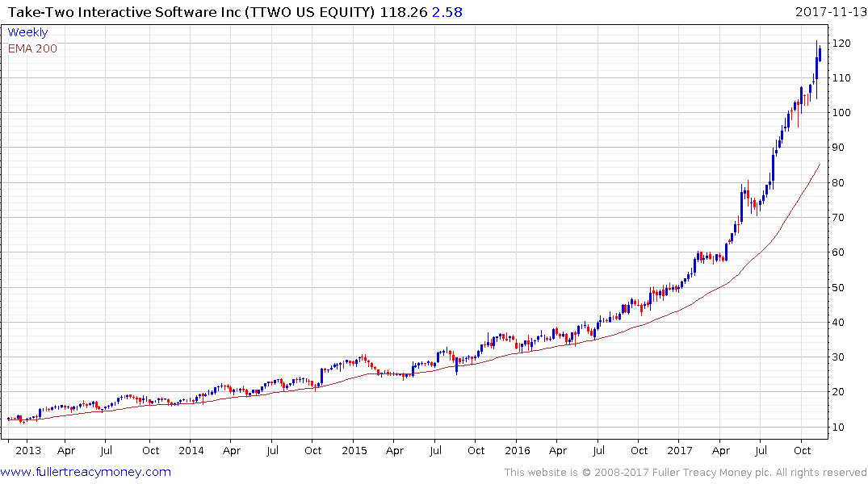The height and width of the screenshot is (484, 868).
Task: Click the 80 price axis label
Action: point(838,182)
